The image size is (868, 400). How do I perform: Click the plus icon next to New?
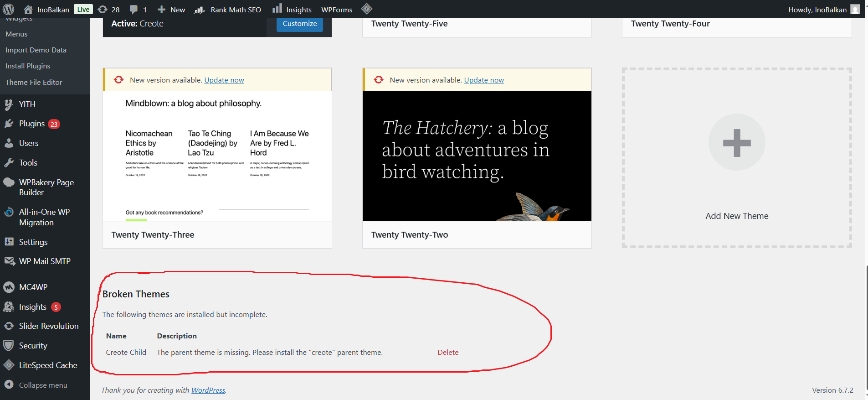pos(161,10)
